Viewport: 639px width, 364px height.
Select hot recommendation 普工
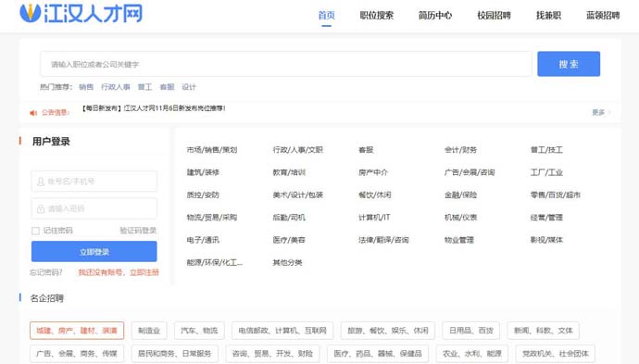[x=144, y=87]
